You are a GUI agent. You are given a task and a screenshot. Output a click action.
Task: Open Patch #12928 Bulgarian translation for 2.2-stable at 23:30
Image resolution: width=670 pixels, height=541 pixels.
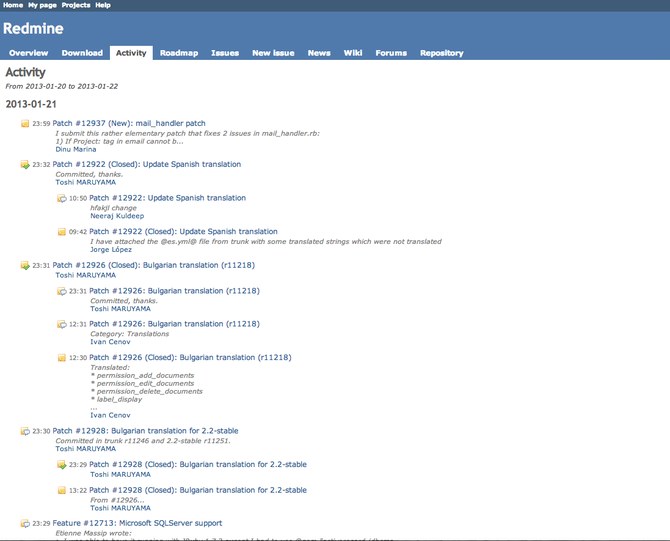click(x=145, y=431)
